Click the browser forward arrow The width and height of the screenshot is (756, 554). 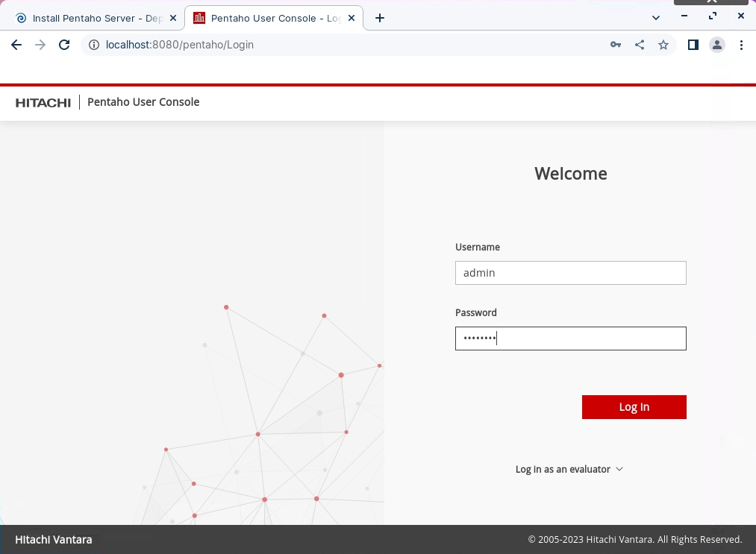(40, 45)
